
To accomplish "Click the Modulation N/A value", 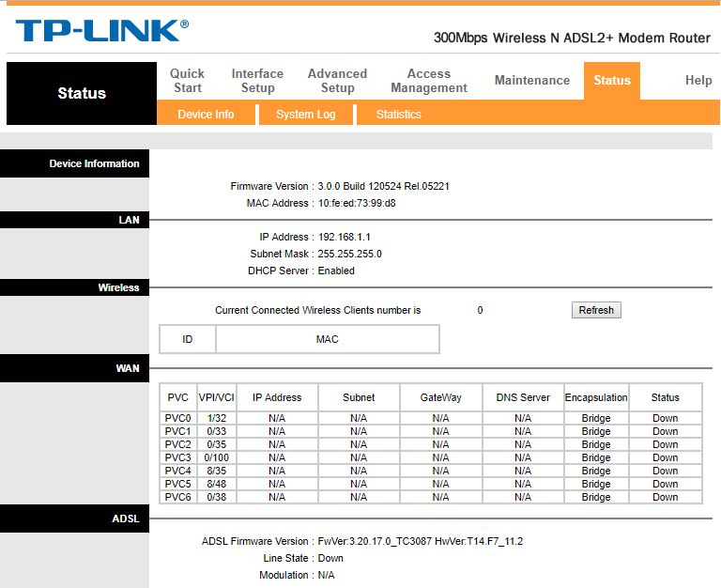I will click(x=326, y=575).
